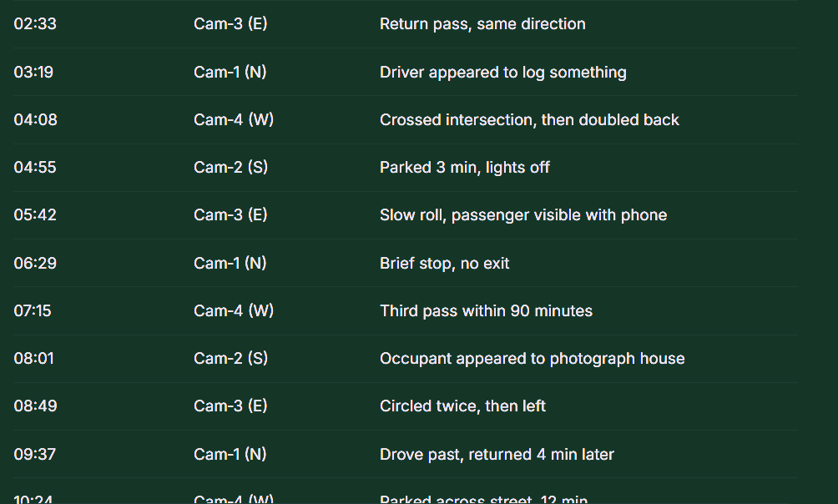Select "Occupant appeared to photograph house" note
The image size is (838, 504).
pyautogui.click(x=532, y=358)
